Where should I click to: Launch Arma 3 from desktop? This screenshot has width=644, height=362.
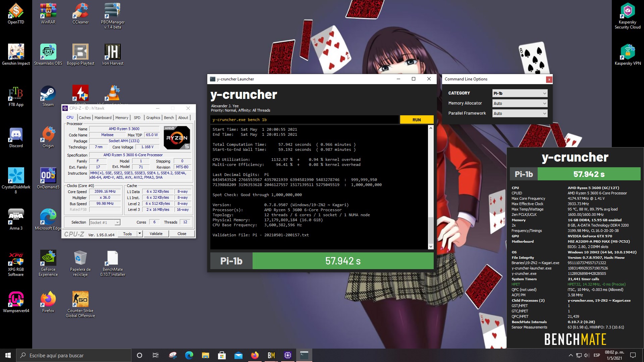tap(16, 220)
